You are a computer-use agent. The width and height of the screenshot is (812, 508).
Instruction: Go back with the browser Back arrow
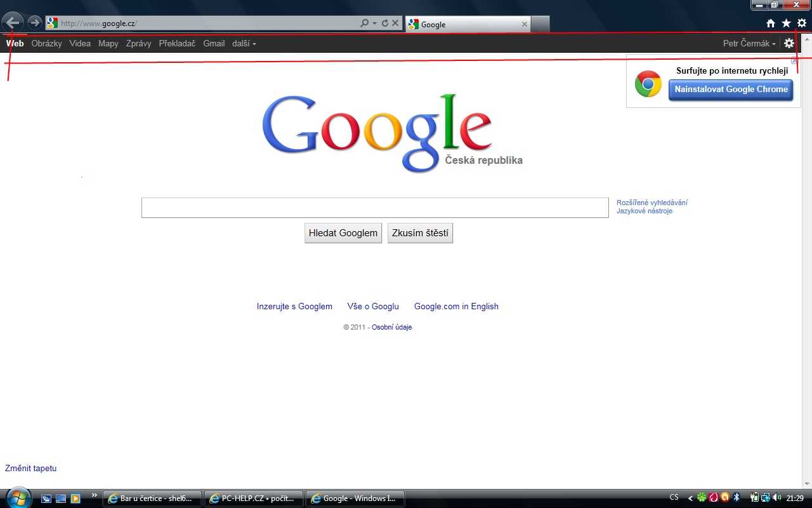pos(13,23)
